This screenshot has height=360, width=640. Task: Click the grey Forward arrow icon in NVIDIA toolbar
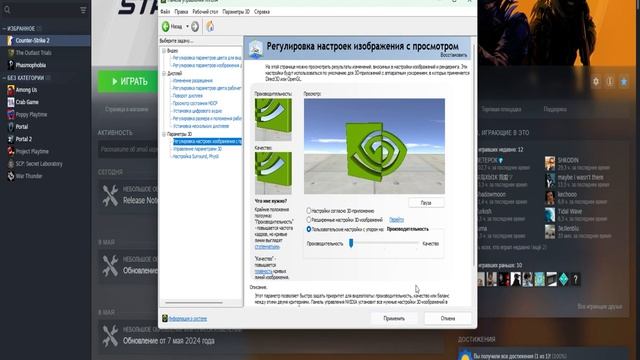pos(195,27)
